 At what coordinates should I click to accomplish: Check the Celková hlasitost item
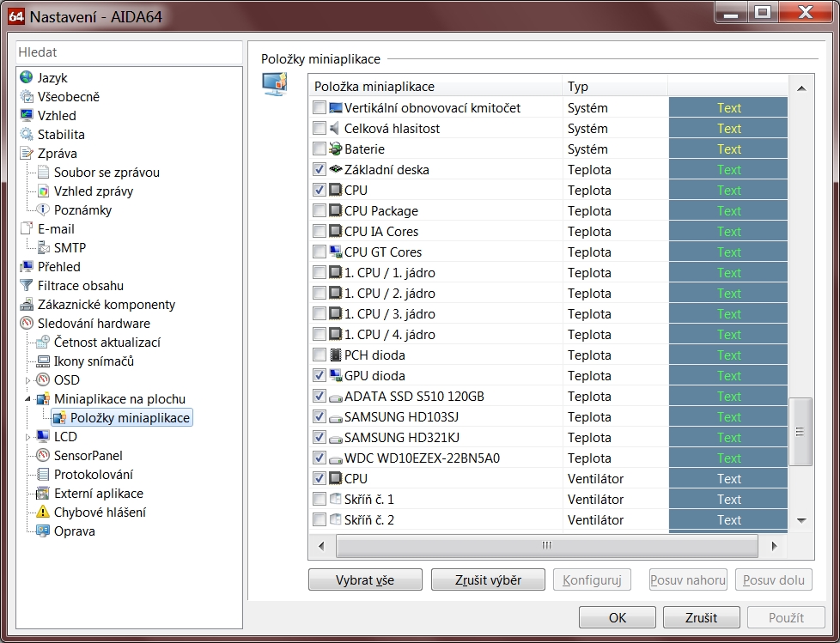[x=320, y=128]
